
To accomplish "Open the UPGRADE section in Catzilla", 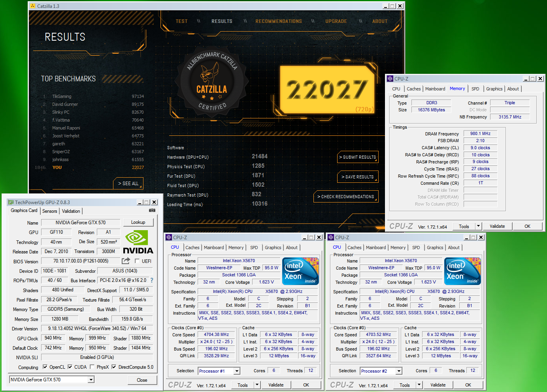I will point(336,21).
